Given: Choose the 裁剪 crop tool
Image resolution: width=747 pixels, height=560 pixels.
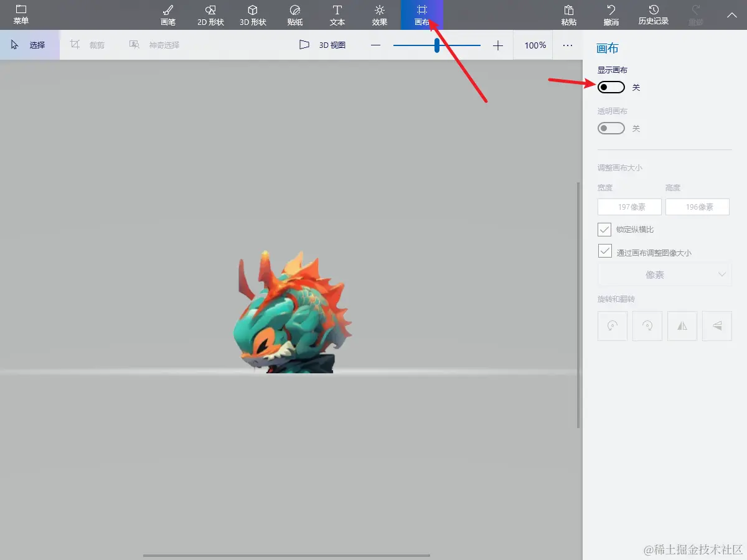Looking at the screenshot, I should click(88, 45).
